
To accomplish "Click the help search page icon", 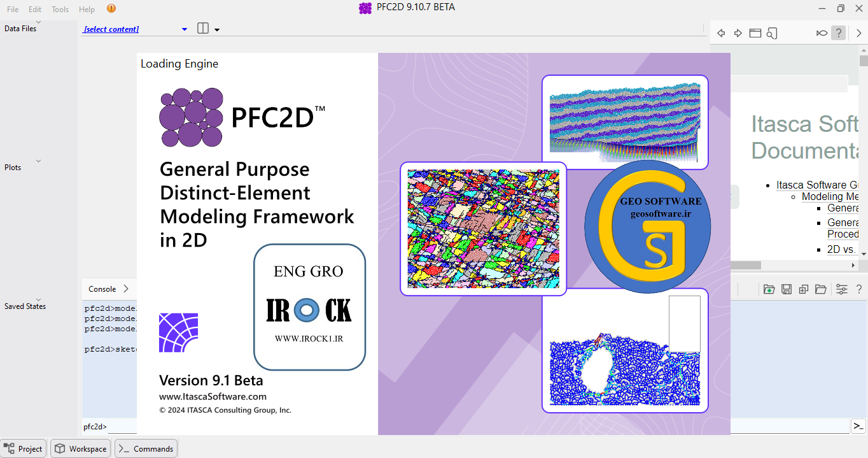I will click(x=772, y=33).
